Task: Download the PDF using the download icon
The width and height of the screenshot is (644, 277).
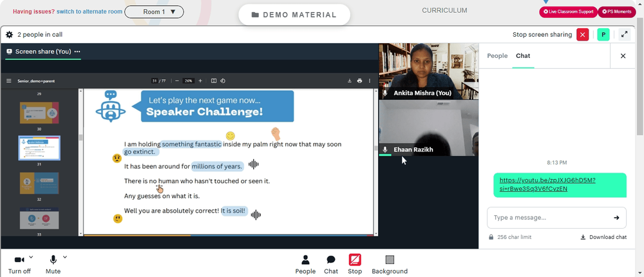Action: pos(349,81)
